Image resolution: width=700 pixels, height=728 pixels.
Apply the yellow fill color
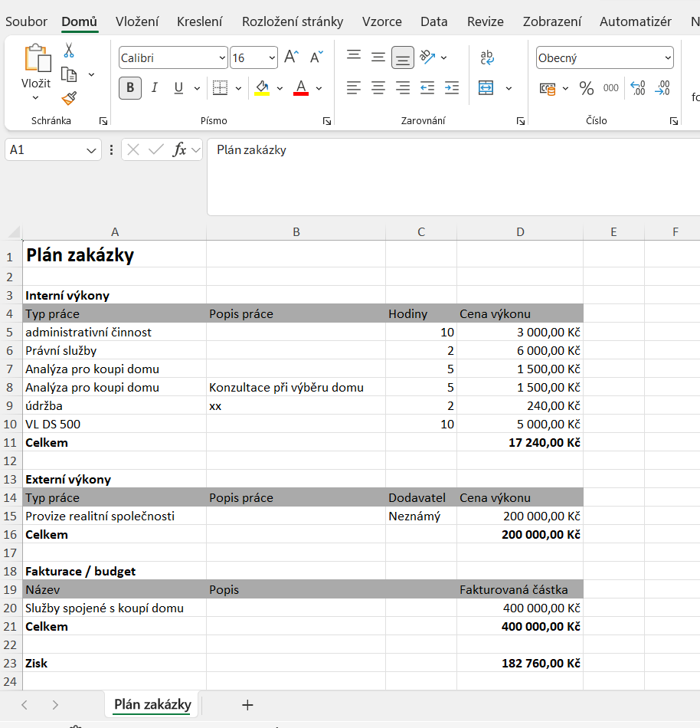262,88
